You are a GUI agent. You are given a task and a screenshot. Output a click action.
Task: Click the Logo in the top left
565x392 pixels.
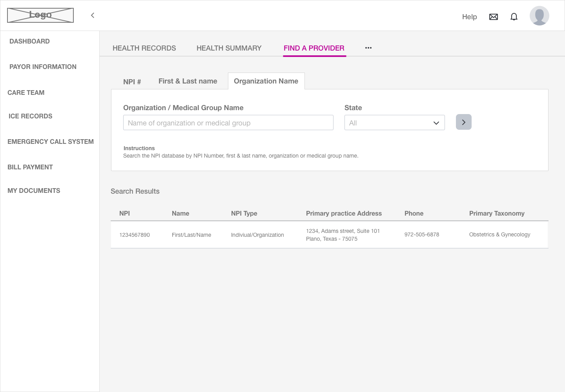click(40, 15)
